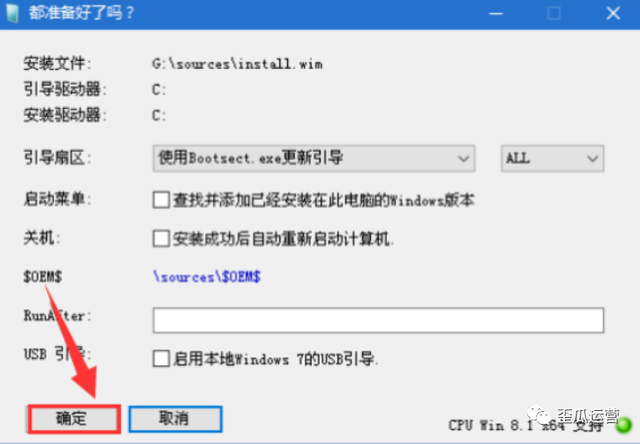Click chevron arrow of the Bootsect.exe dropdown
640x444 pixels.
[x=463, y=158]
